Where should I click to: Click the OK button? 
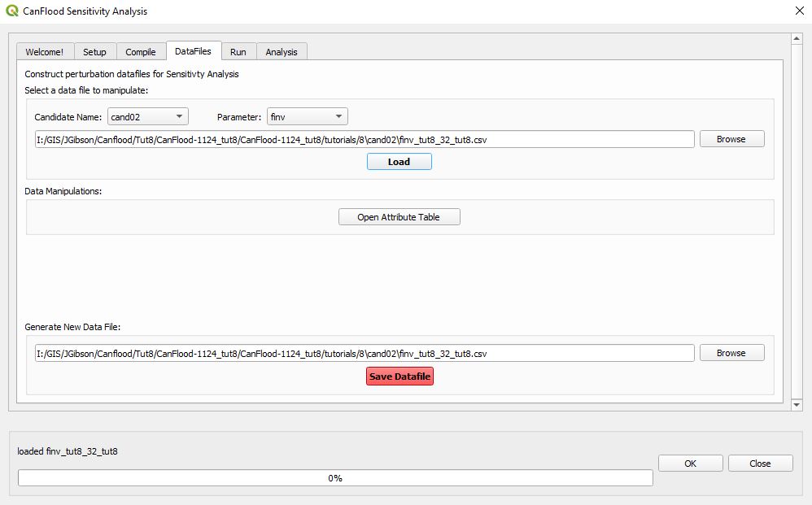[x=690, y=463]
